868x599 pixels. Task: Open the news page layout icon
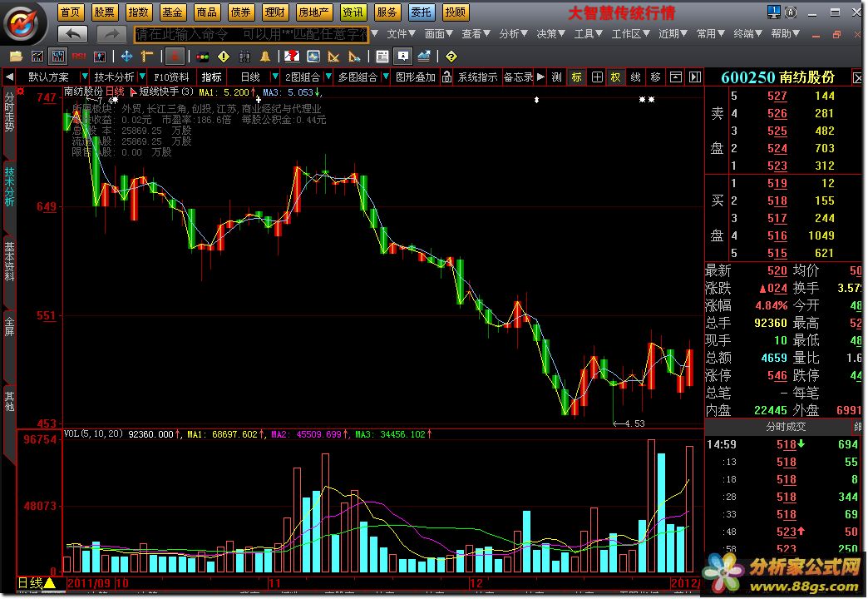(x=382, y=57)
